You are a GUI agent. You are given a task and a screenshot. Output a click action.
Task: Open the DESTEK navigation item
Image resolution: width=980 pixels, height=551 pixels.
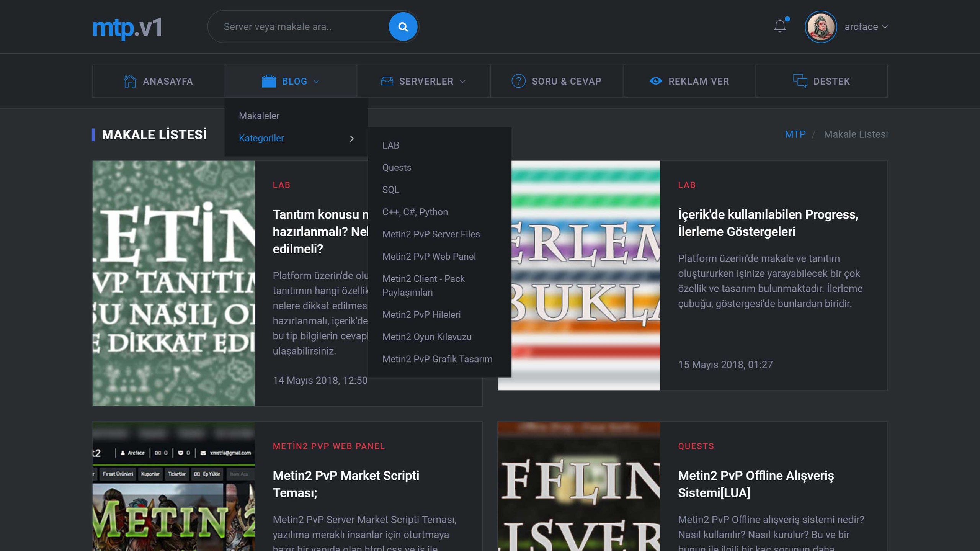tap(822, 81)
